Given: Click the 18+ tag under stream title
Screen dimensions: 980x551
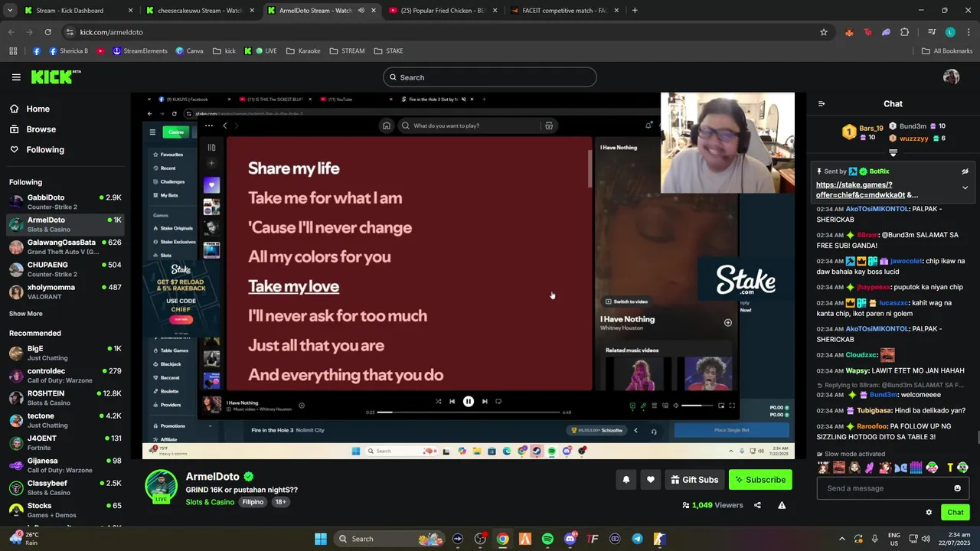Looking at the screenshot, I should [280, 502].
